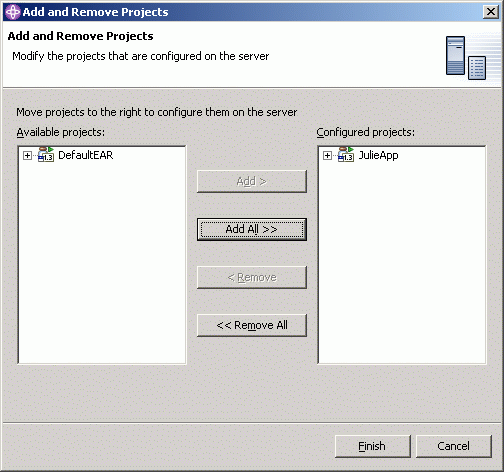The image size is (504, 472).
Task: Click the Add > button
Action: pos(252,181)
